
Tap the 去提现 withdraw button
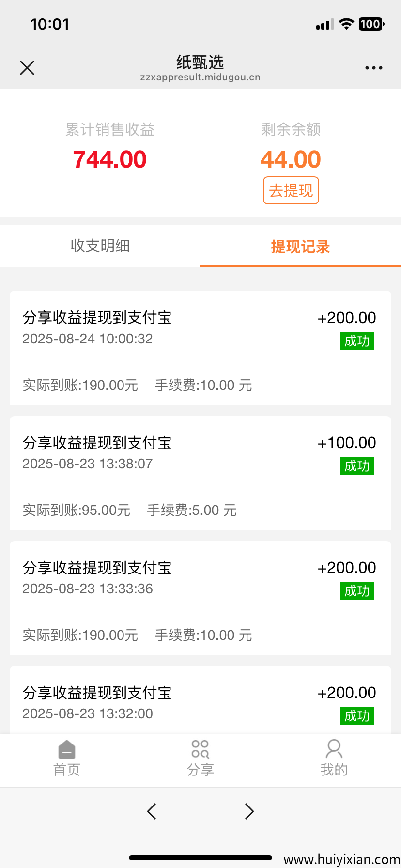(x=291, y=190)
